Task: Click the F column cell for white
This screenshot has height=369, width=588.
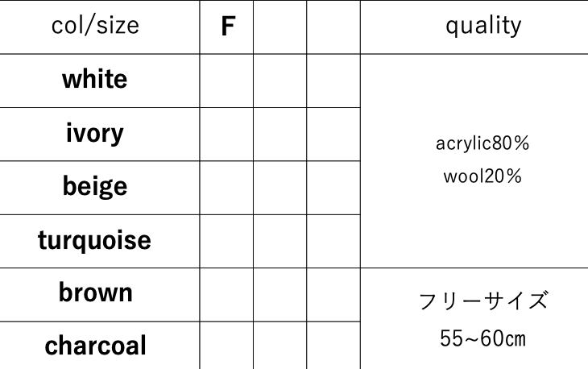Action: (x=226, y=81)
